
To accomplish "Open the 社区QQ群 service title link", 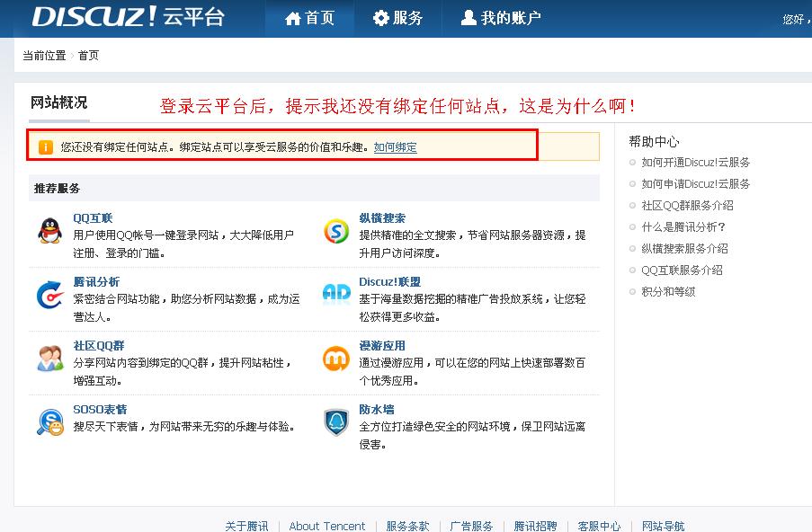I will 98,346.
